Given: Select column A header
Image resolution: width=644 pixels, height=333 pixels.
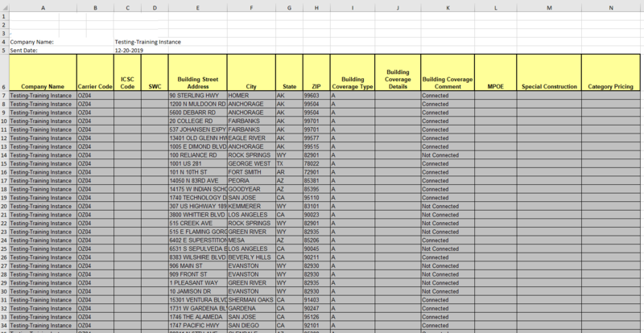Looking at the screenshot, I should pyautogui.click(x=43, y=6).
